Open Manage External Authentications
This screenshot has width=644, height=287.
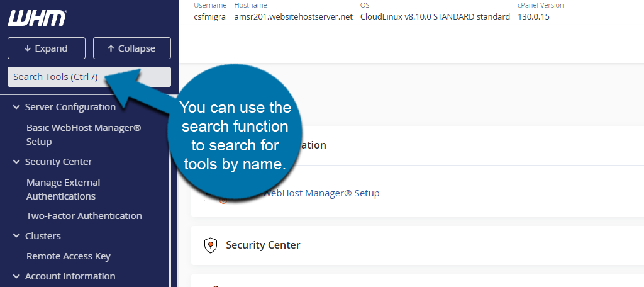pyautogui.click(x=63, y=189)
